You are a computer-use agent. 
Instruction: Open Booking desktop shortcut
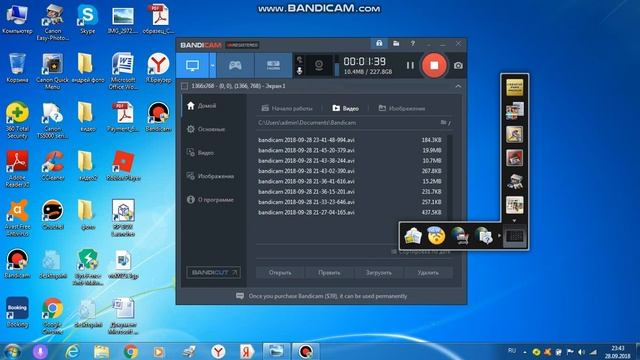tap(17, 312)
